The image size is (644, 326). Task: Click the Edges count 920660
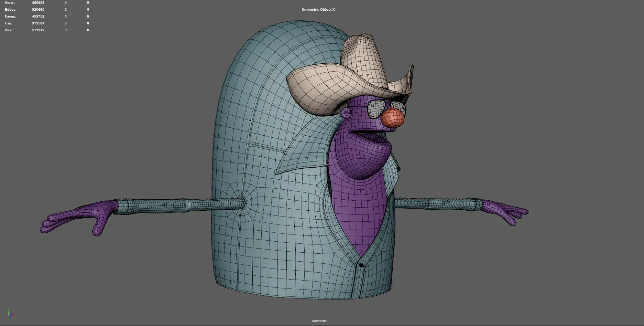[x=38, y=10]
